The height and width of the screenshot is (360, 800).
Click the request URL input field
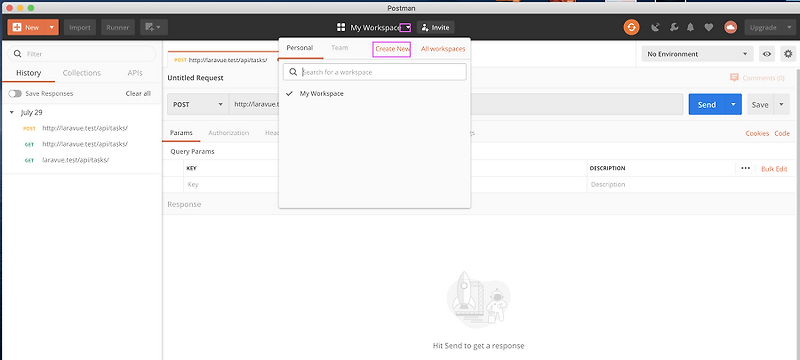tap(456, 104)
